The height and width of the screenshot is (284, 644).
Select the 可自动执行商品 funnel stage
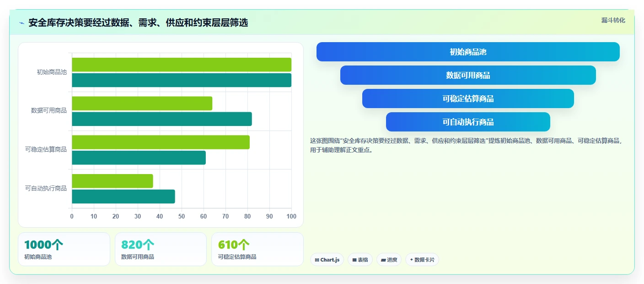[x=468, y=122]
